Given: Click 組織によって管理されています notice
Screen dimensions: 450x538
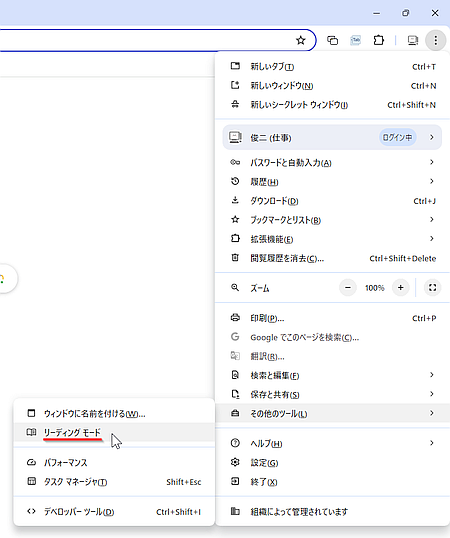Looking at the screenshot, I should pyautogui.click(x=332, y=512).
